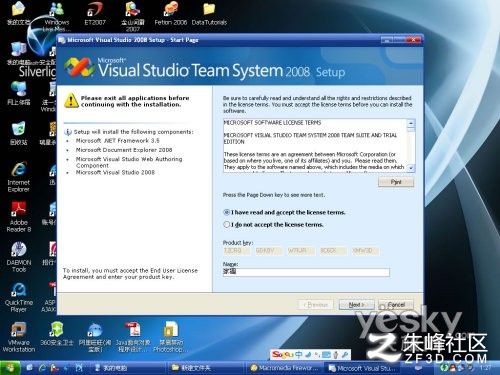The width and height of the screenshot is (500, 375).
Task: Click the yellow warning triangle icon
Action: click(71, 100)
